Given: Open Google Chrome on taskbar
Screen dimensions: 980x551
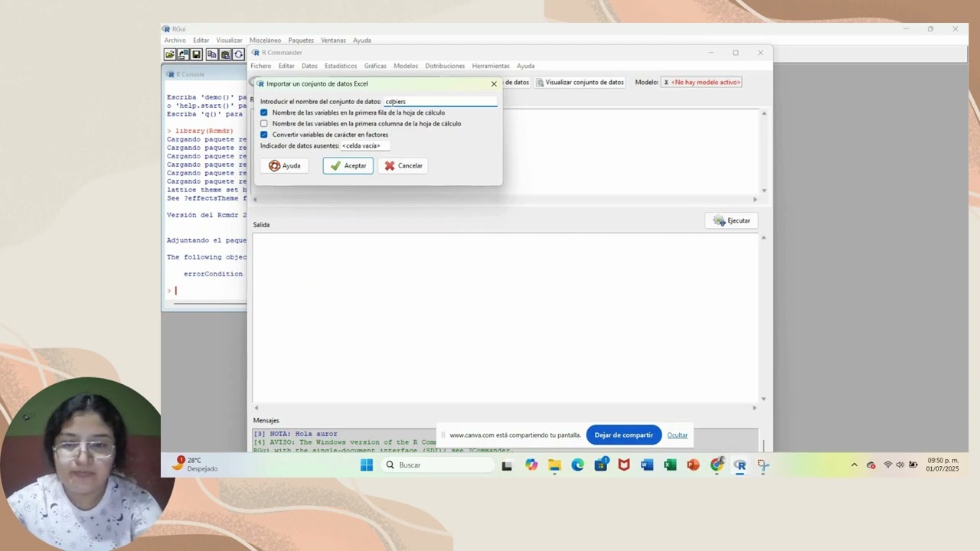Looking at the screenshot, I should [717, 465].
